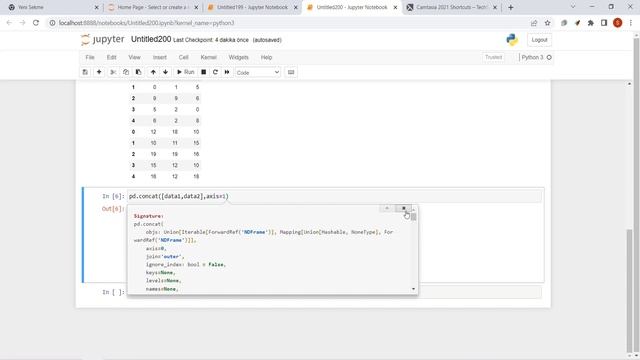Open a new browser tab
This screenshot has width=640, height=360.
pyautogui.click(x=511, y=7)
